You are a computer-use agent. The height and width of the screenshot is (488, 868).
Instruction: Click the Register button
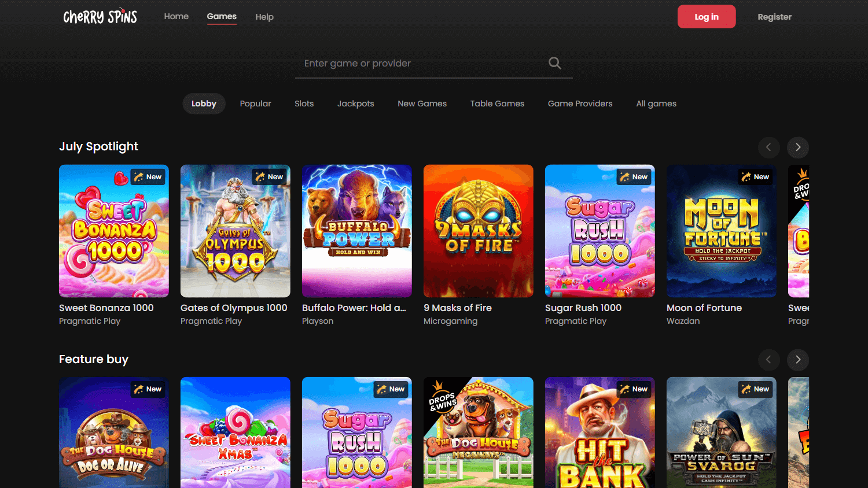775,17
